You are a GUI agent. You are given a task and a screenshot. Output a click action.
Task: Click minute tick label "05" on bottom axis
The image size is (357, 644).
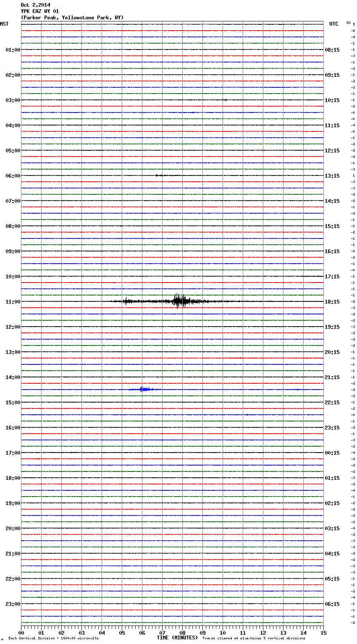[122, 633]
